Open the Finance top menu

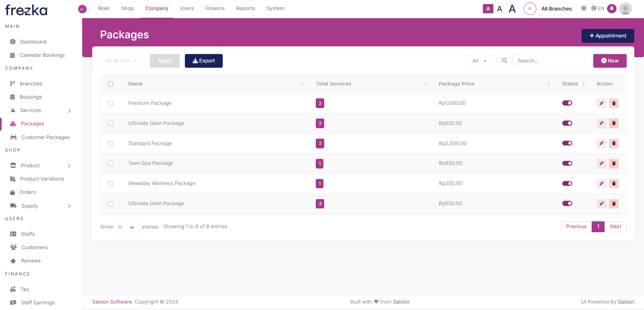click(x=215, y=8)
